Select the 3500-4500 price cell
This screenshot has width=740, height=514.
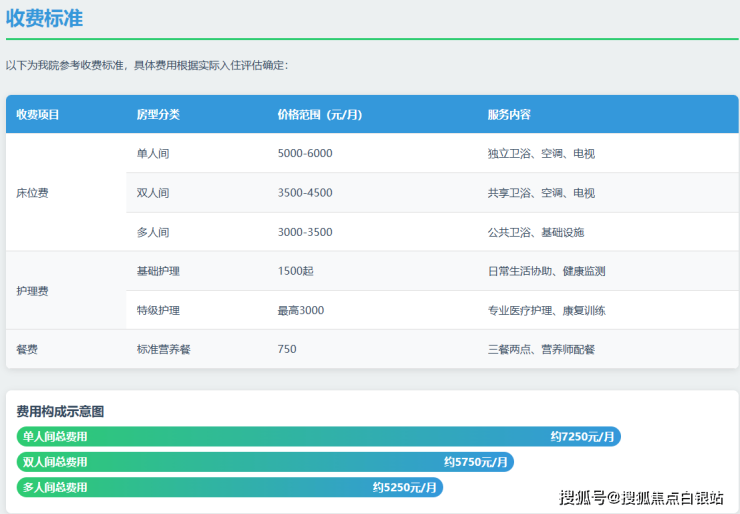pos(305,193)
